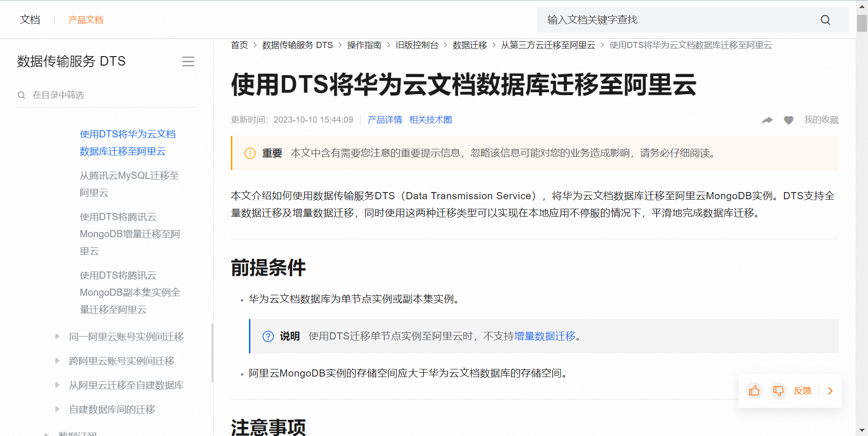
Task: Toggle the sidebar menu hamburger icon
Action: click(188, 61)
